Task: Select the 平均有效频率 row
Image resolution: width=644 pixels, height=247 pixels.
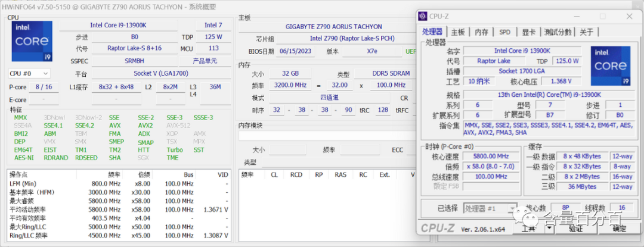Action: pos(119,218)
